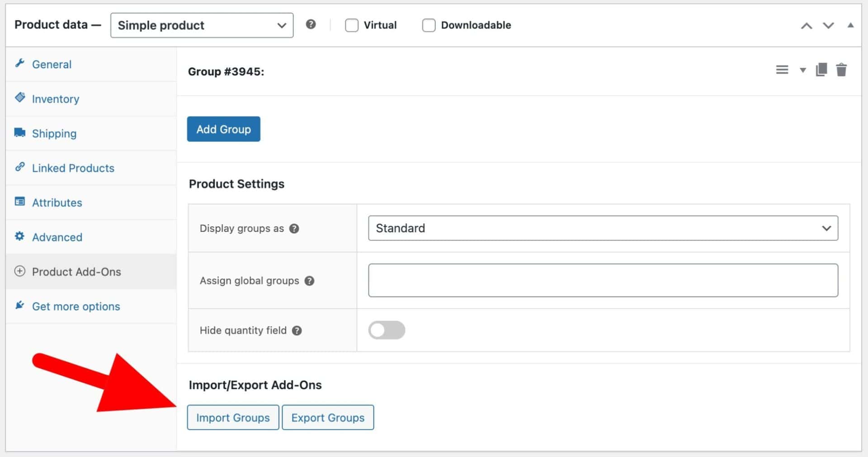Select the Inventory tag icon
Viewport: 868px width, 457px height.
[20, 98]
